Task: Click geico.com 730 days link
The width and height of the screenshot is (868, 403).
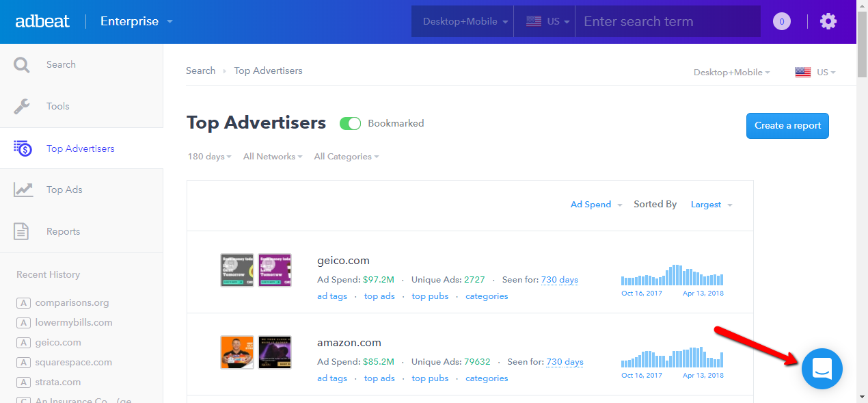Action: [559, 280]
